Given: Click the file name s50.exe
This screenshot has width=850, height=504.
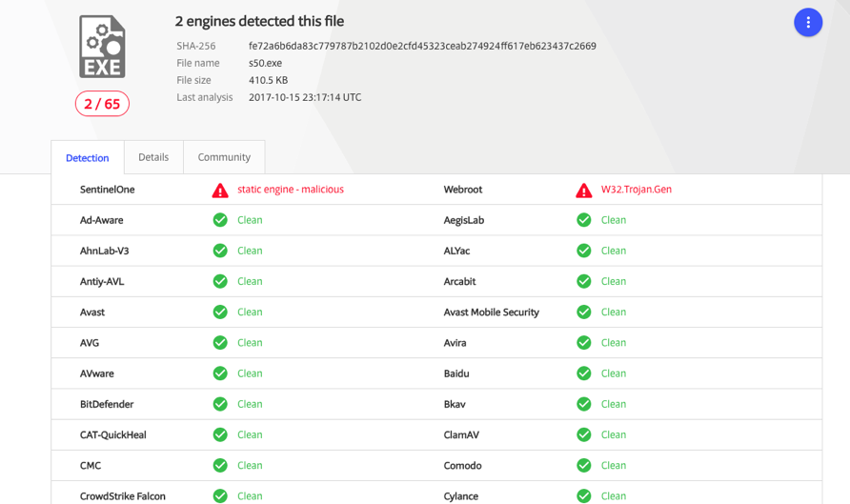Looking at the screenshot, I should [x=265, y=63].
